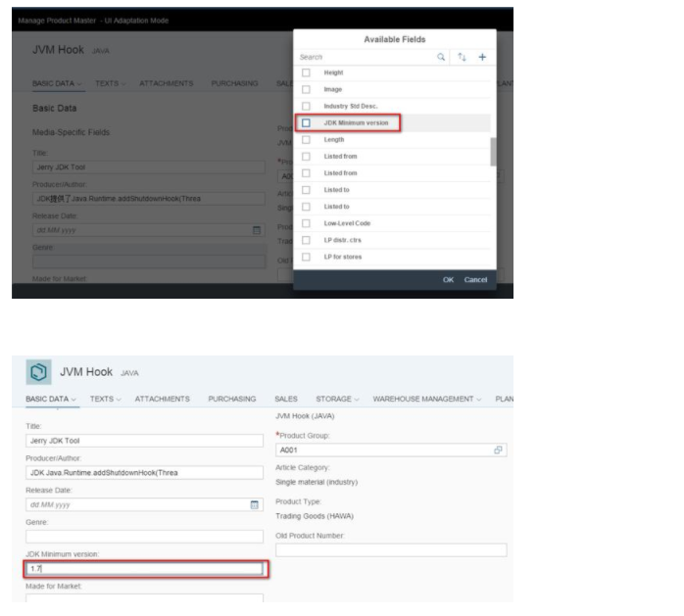The image size is (684, 616).
Task: Open Product Group value help icon for A001
Action: (498, 450)
